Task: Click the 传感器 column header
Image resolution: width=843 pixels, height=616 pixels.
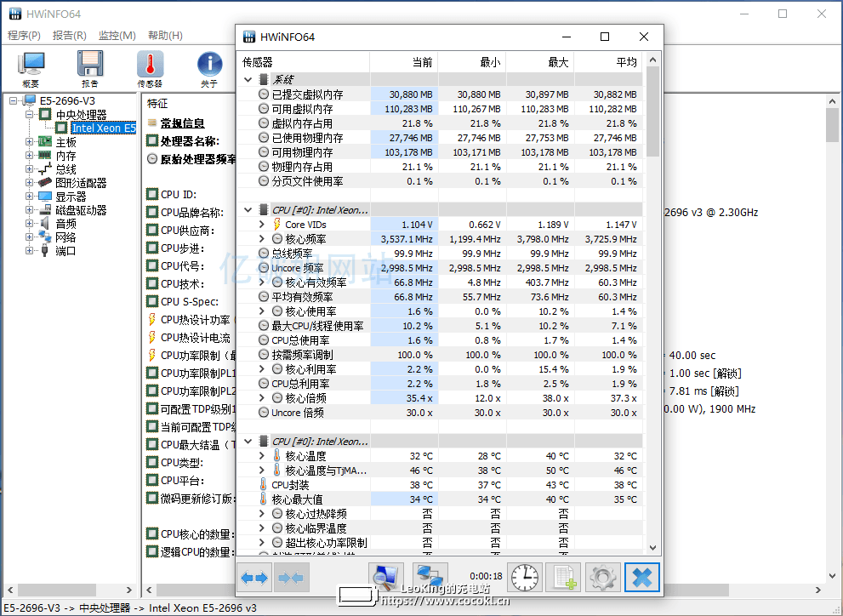Action: [x=304, y=62]
